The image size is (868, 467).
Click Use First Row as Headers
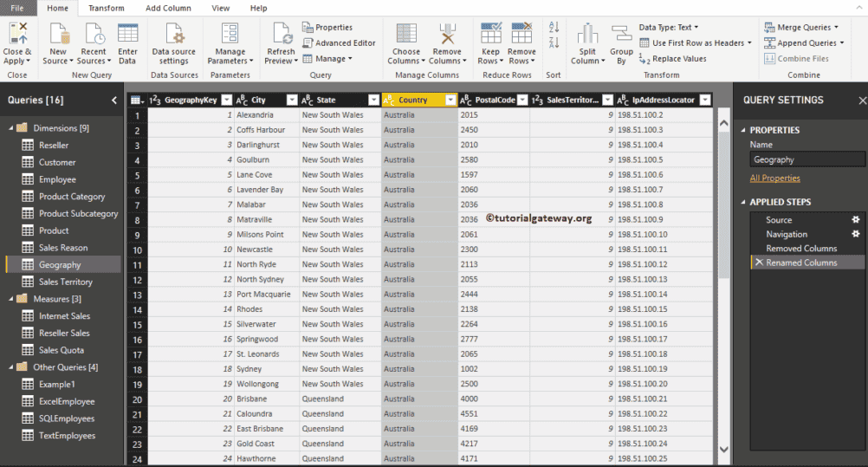pyautogui.click(x=696, y=42)
